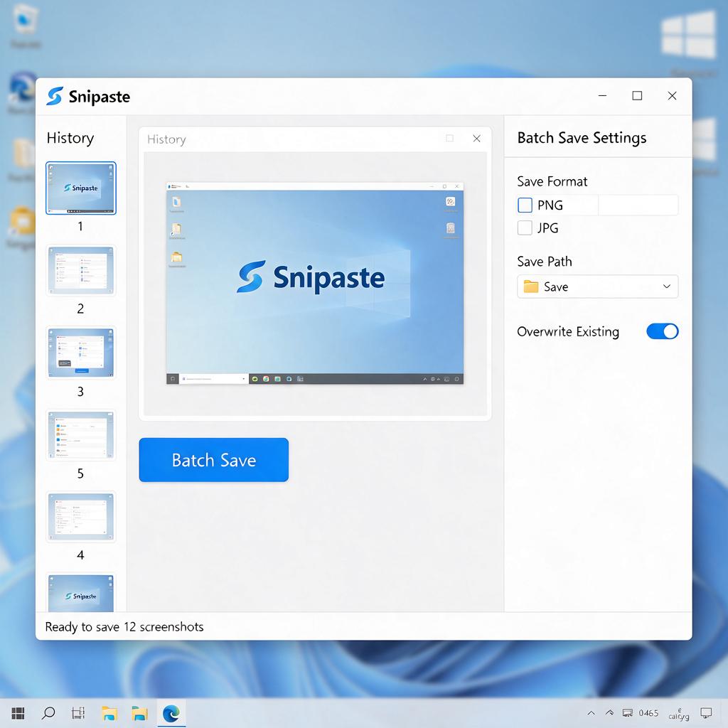Click the large screenshot preview image
728x728 pixels.
(315, 283)
